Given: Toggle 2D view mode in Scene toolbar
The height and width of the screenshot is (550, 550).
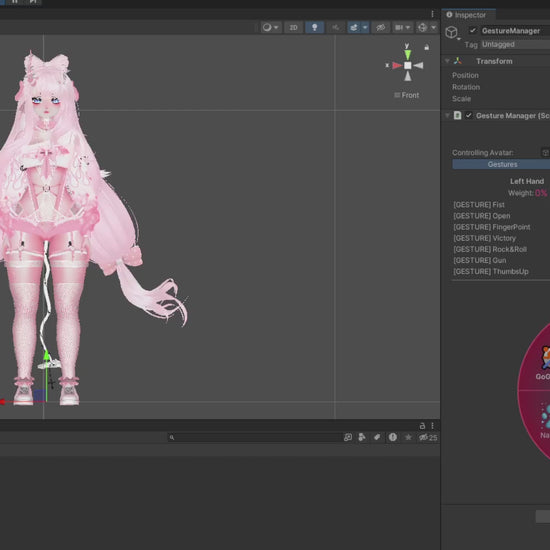Looking at the screenshot, I should click(x=293, y=27).
